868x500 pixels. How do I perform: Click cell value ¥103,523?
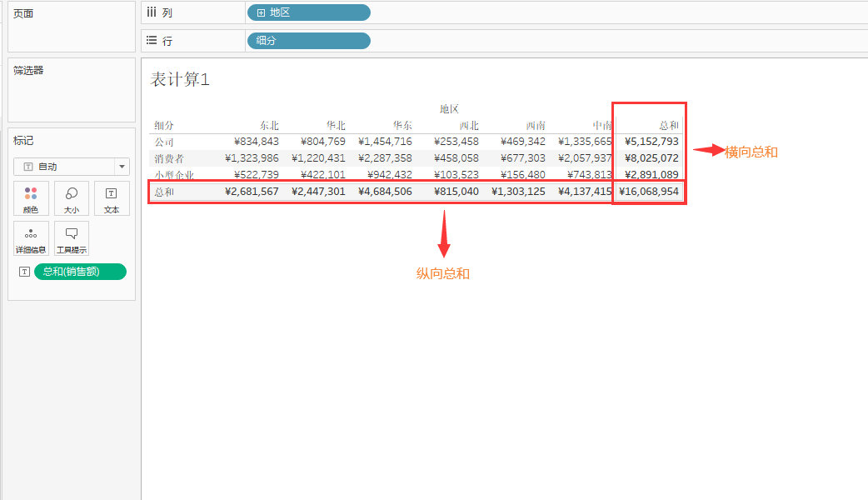[x=456, y=175]
